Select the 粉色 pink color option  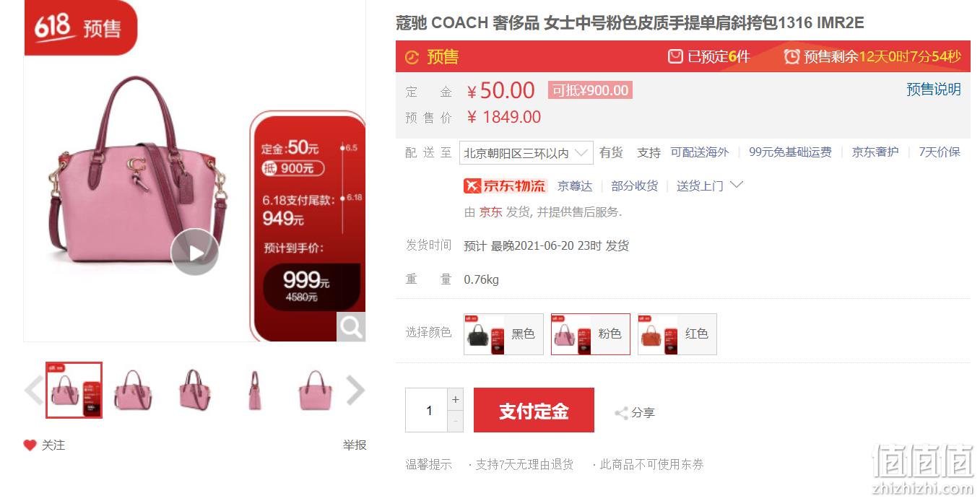(590, 334)
